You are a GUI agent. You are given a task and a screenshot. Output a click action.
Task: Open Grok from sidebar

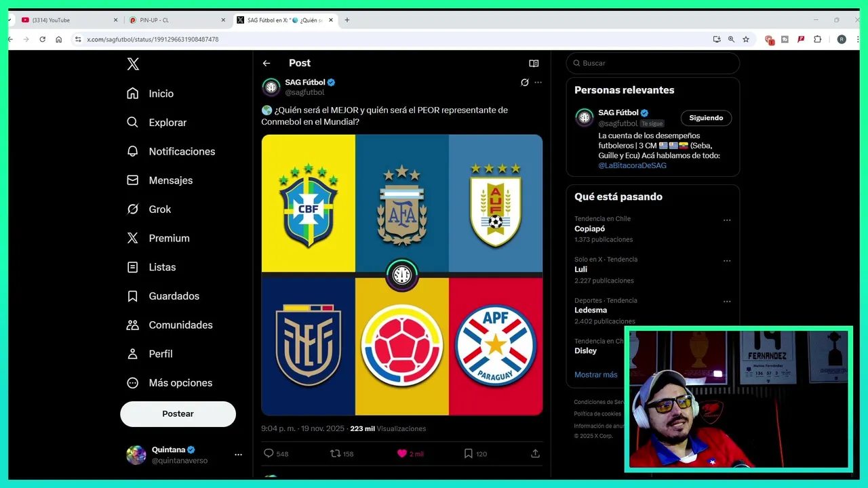click(149, 209)
